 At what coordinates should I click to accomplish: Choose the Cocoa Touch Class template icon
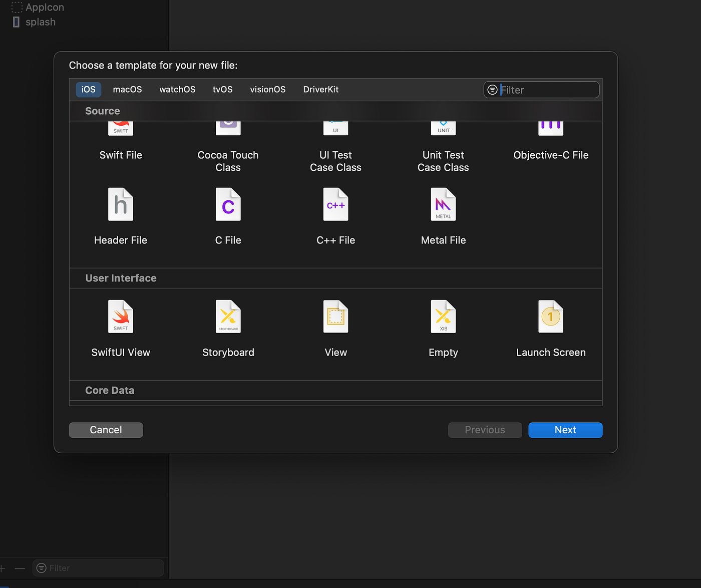[228, 128]
